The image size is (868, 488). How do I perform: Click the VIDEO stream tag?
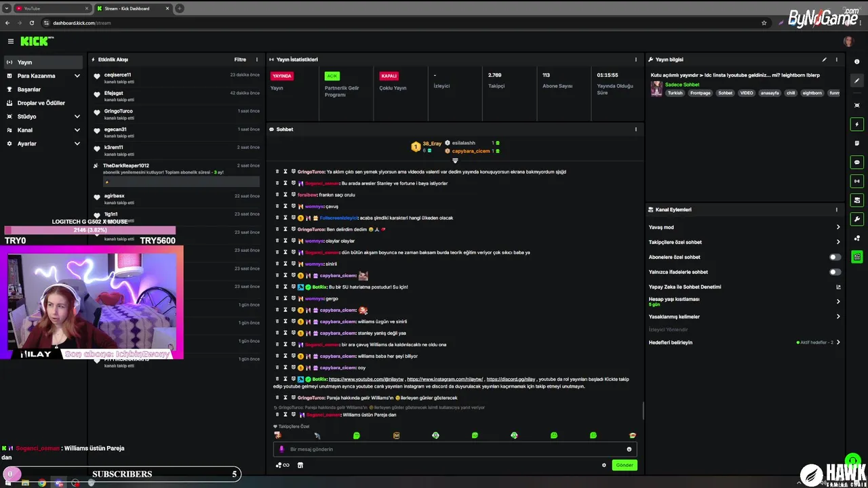click(x=747, y=93)
